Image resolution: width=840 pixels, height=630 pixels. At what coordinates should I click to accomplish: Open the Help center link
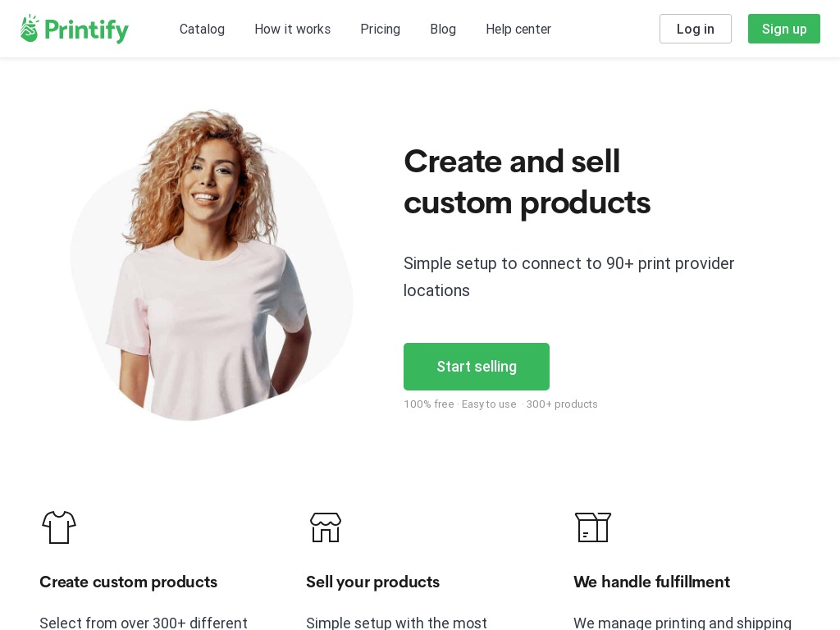[x=518, y=29]
